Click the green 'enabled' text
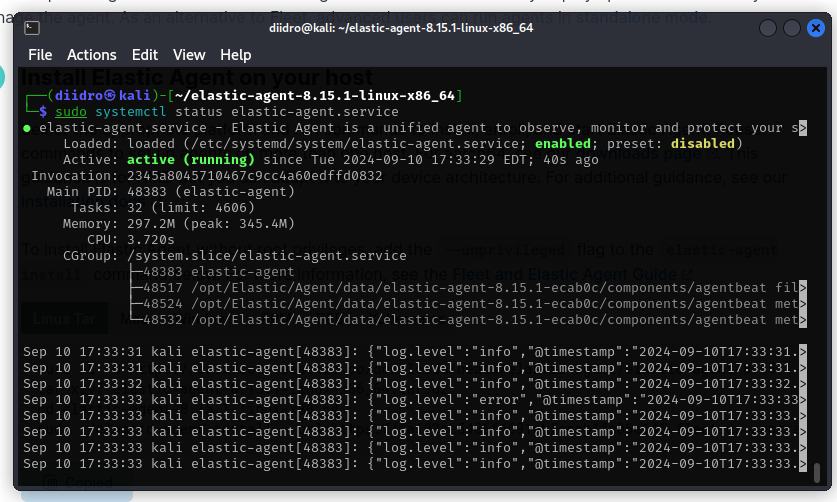This screenshot has height=502, width=837. (x=563, y=144)
